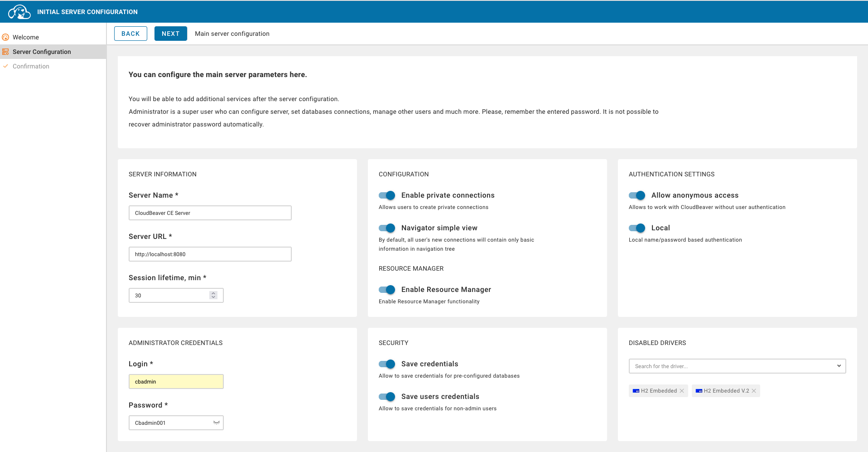Disable Allow anonymous access toggle
The width and height of the screenshot is (868, 452).
tap(637, 195)
